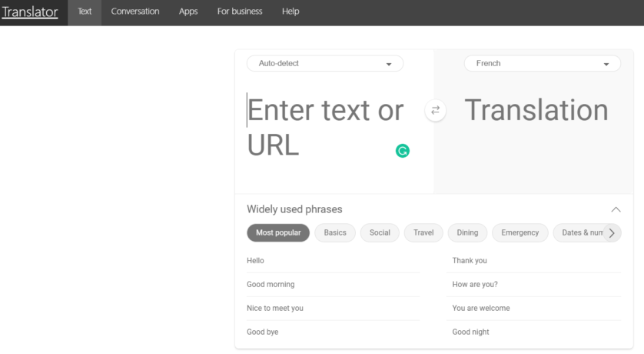Viewport: 644px width, 354px height.
Task: Collapse the Widely used phrases section
Action: (616, 209)
